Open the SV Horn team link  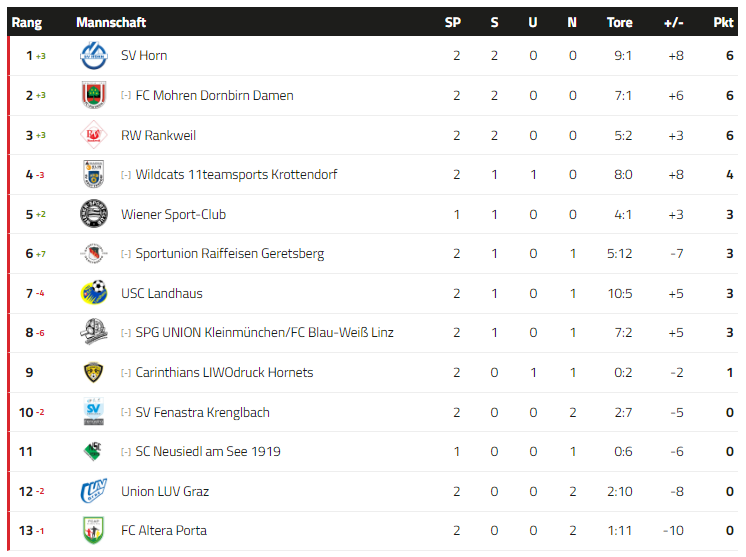[144, 56]
